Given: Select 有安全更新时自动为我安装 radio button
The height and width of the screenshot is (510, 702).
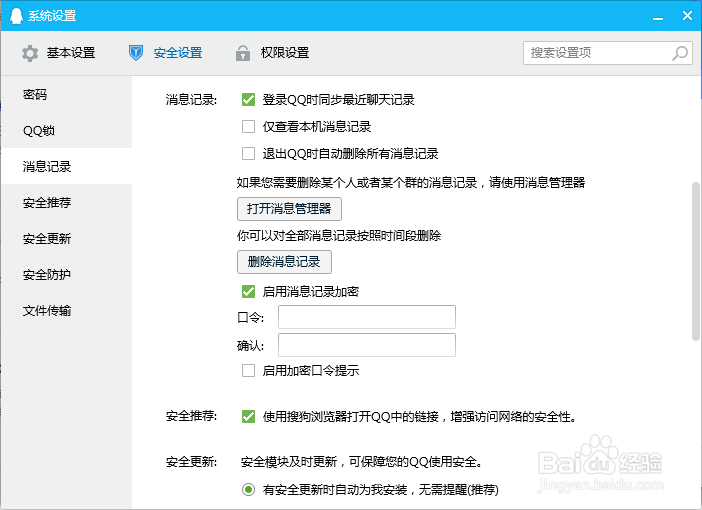Looking at the screenshot, I should (x=248, y=489).
